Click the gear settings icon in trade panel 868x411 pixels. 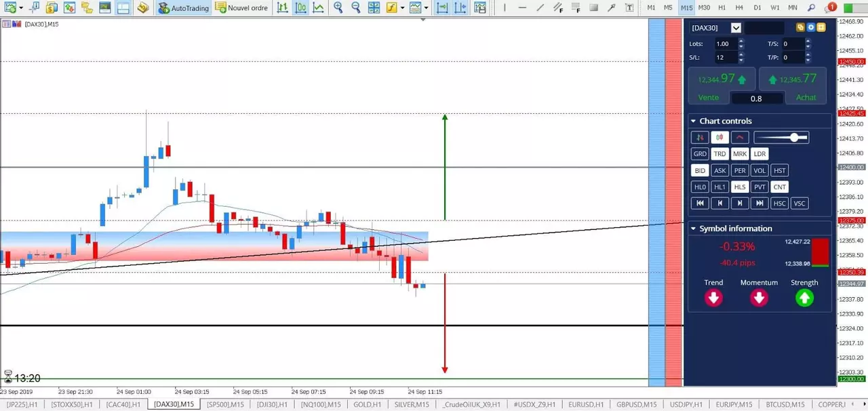810,27
